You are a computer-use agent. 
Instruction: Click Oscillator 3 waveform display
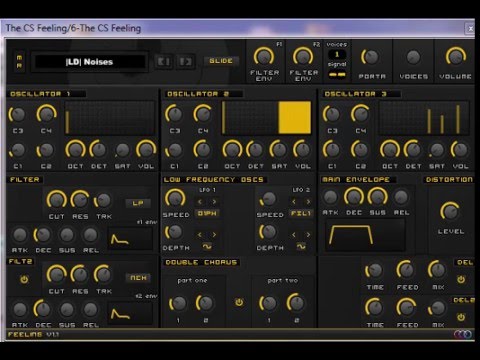coord(424,118)
